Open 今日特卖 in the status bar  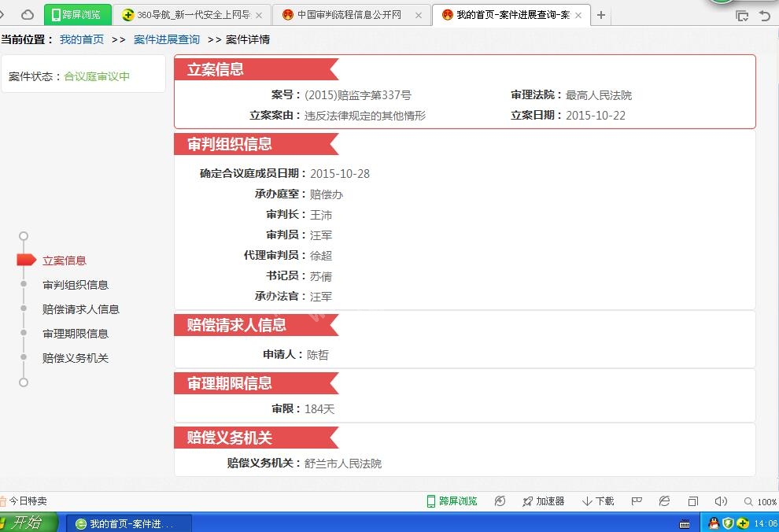(24, 501)
